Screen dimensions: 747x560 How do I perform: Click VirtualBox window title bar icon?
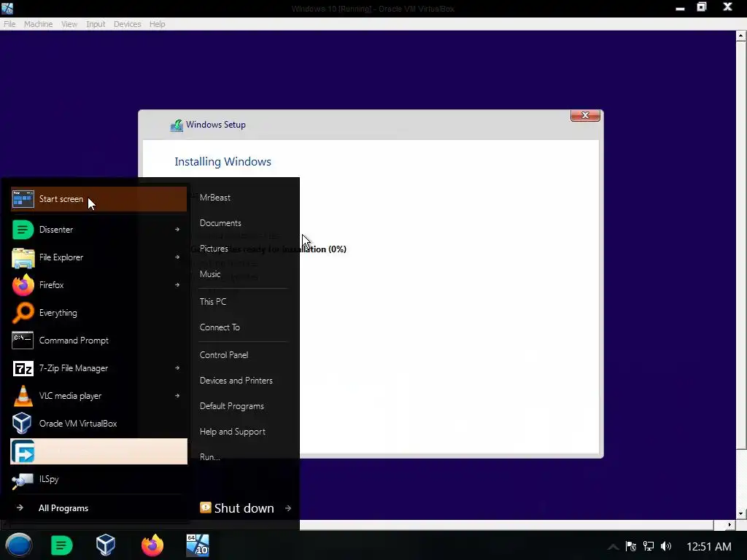tap(7, 7)
